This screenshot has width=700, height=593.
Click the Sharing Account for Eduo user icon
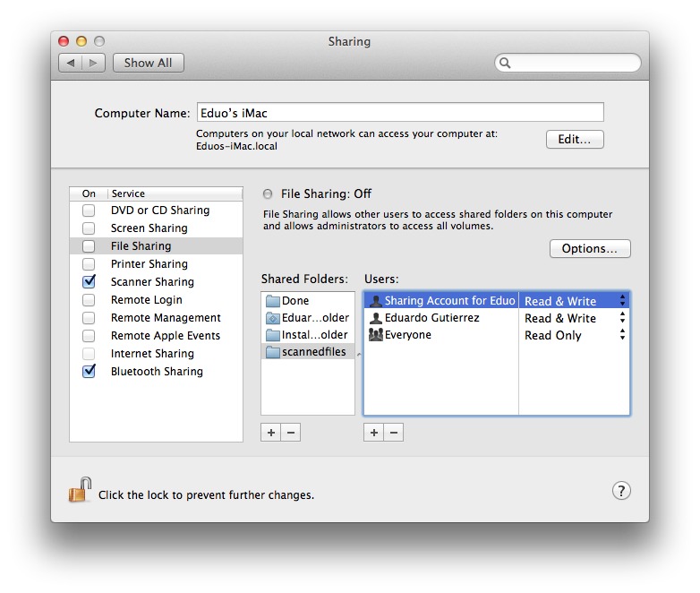[376, 301]
